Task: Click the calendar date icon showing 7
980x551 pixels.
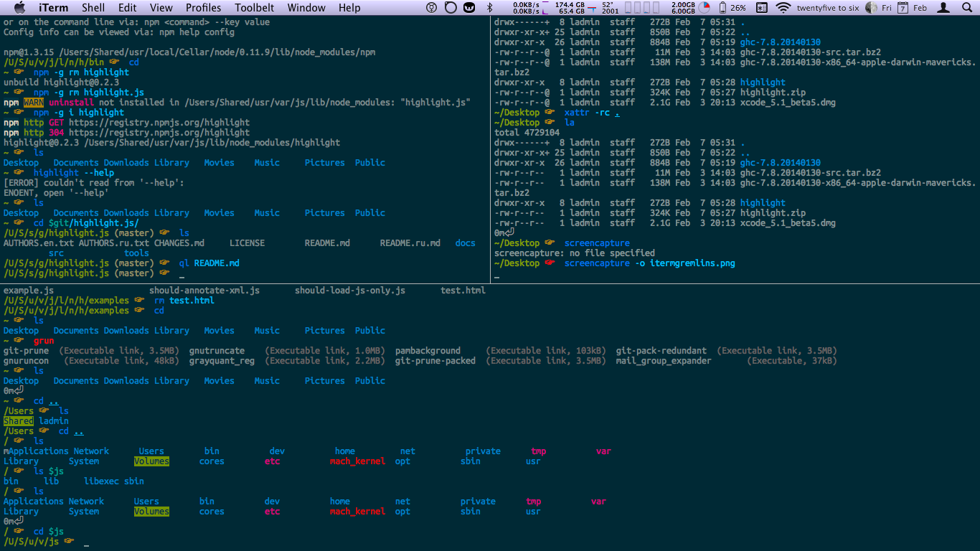Action: pyautogui.click(x=903, y=8)
